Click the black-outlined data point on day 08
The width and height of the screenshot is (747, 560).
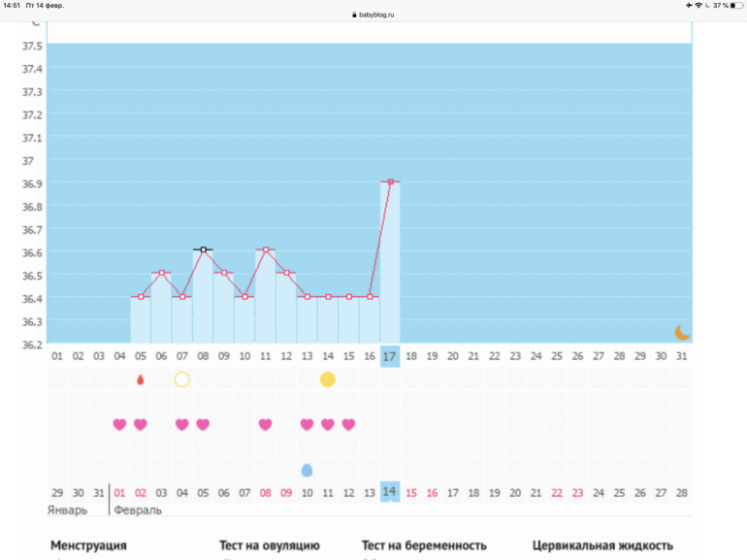coord(203,250)
